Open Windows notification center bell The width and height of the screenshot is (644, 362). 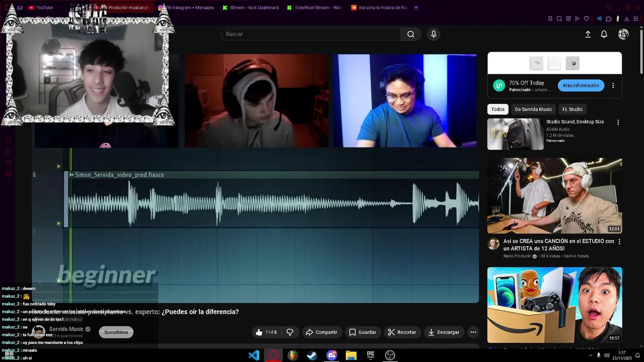coord(637,355)
